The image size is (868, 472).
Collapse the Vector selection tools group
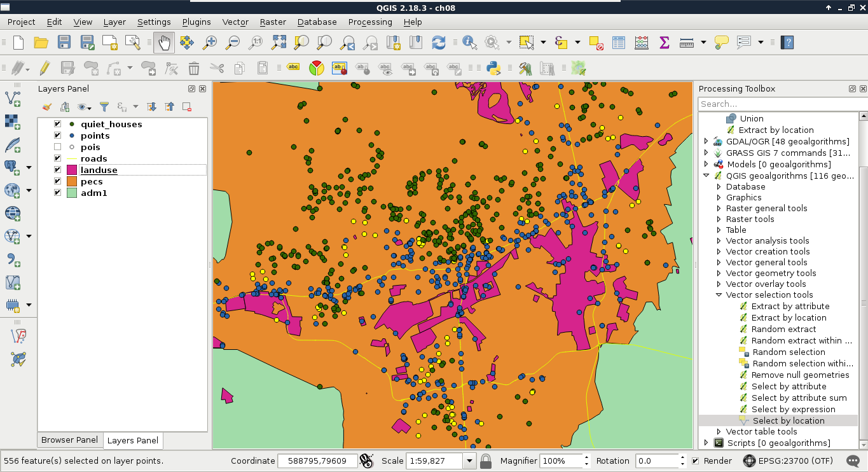719,295
